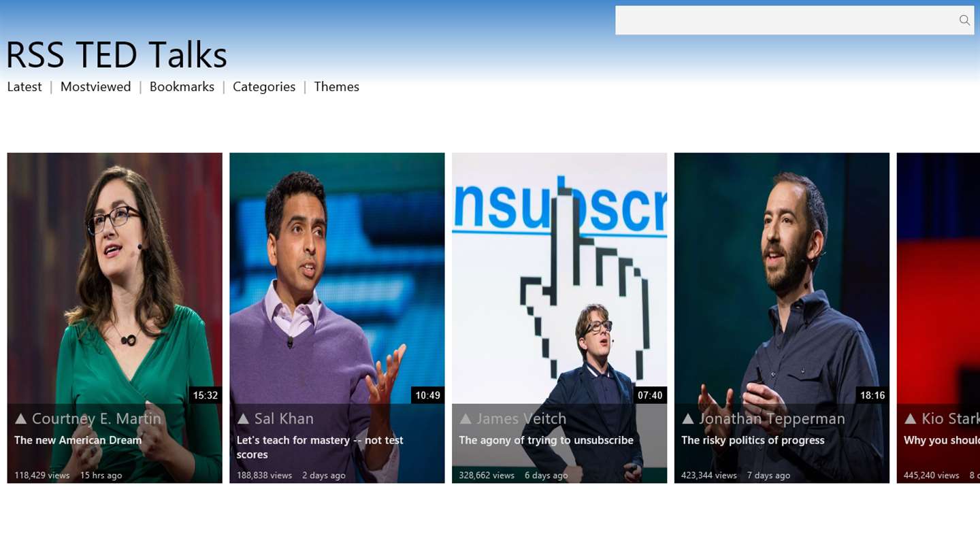Click "Let's teach for mastery" title

(320, 447)
